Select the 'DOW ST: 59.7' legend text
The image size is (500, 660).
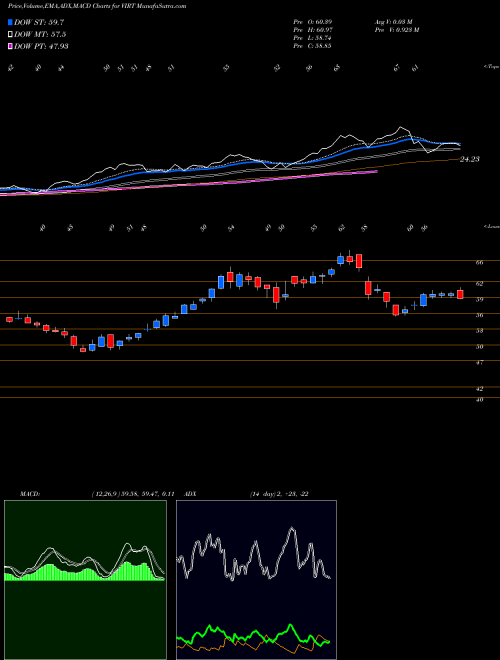click(x=39, y=22)
